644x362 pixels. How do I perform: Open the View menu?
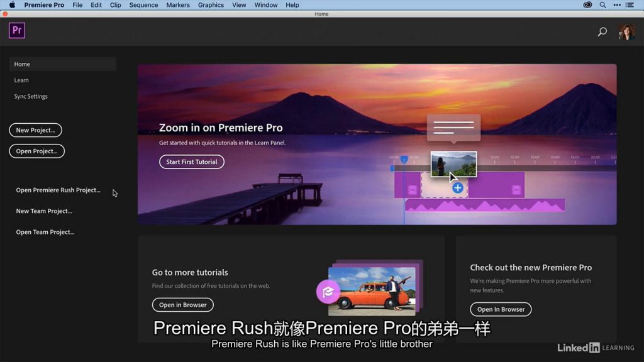tap(239, 5)
